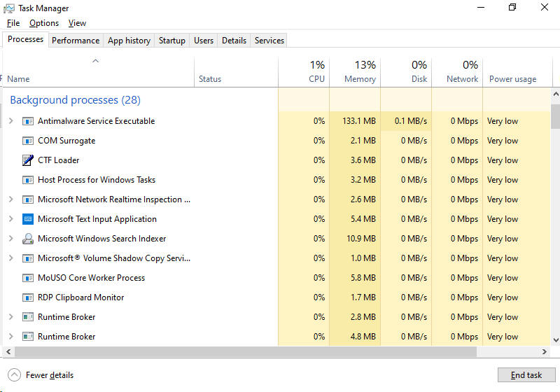560x392 pixels.
Task: Select the COM Surrogate row name
Action: [x=66, y=141]
